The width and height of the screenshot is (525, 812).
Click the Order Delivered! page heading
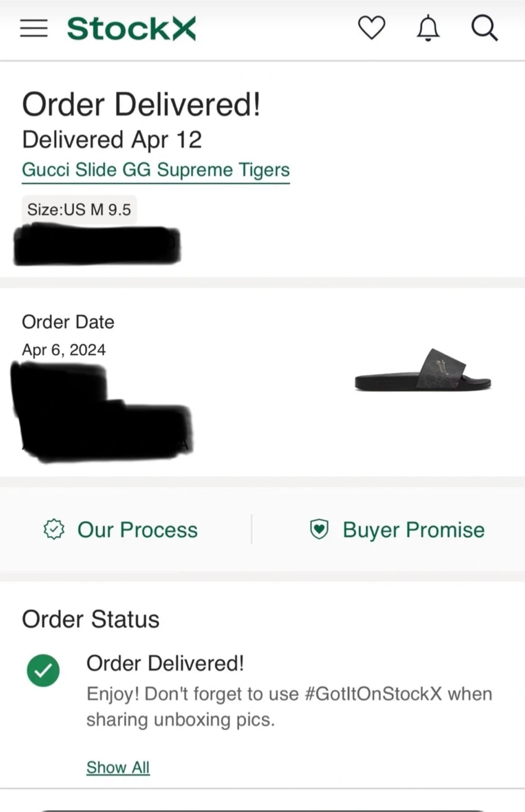[141, 105]
